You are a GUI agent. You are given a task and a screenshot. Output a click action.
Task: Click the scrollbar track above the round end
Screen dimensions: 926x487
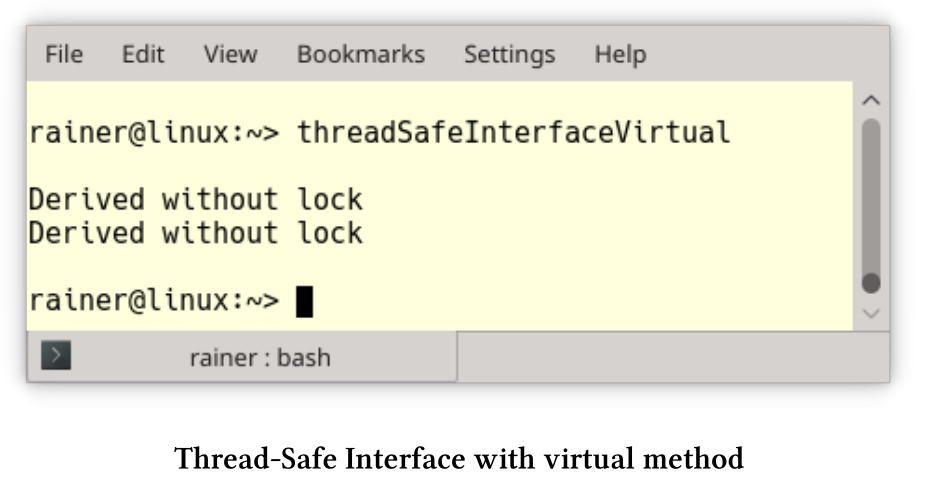point(871,195)
